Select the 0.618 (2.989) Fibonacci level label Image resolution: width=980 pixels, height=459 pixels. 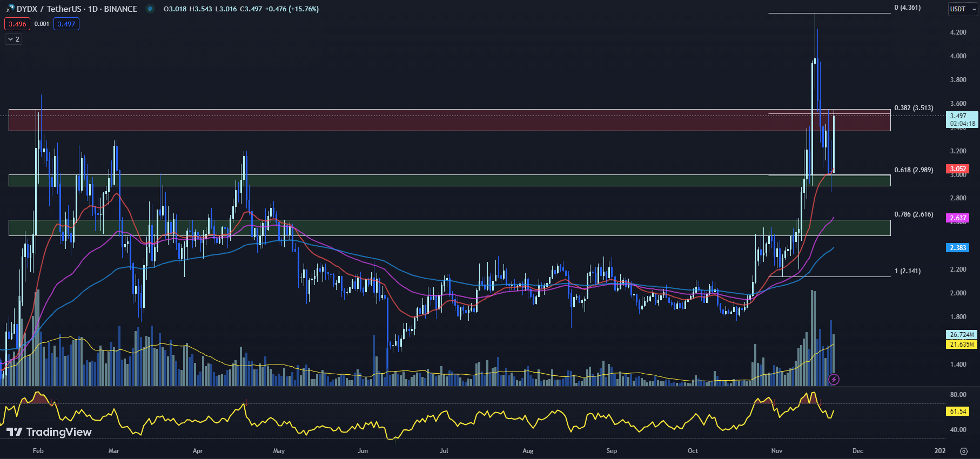pyautogui.click(x=914, y=170)
